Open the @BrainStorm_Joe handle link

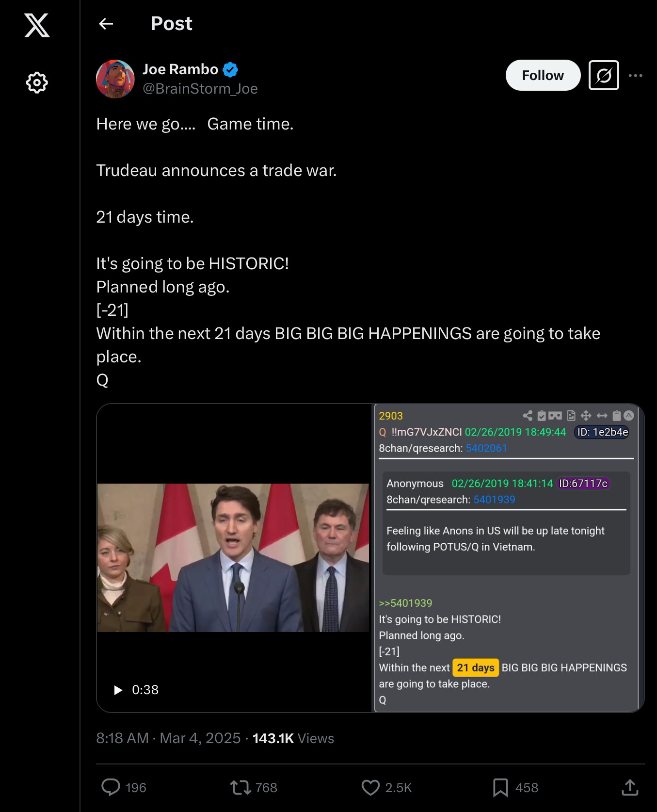coord(200,89)
